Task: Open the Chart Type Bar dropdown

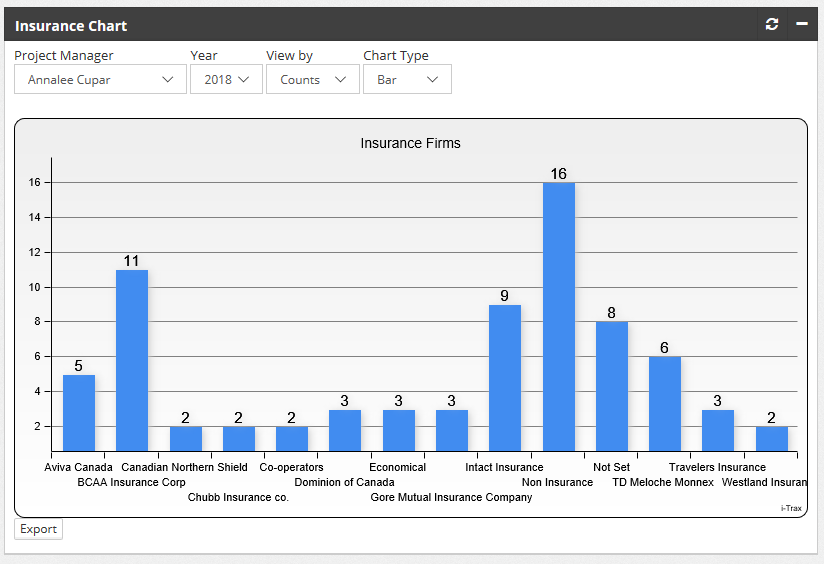Action: click(407, 79)
